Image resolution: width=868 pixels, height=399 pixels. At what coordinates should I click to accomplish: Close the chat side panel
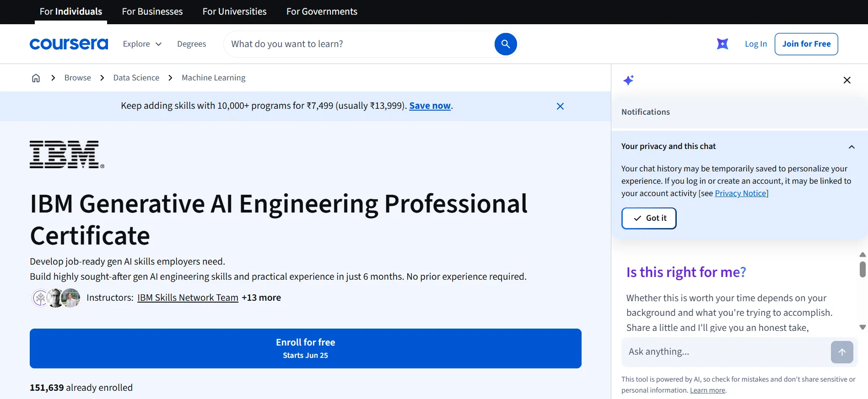point(847,80)
